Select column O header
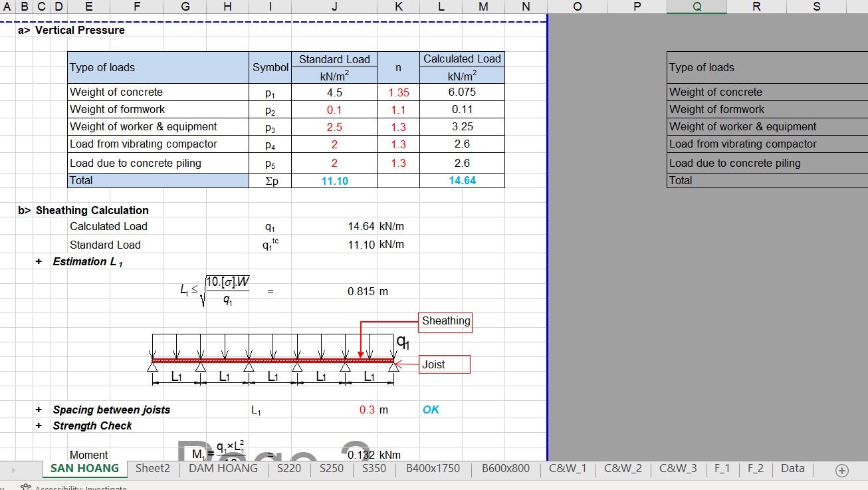The width and height of the screenshot is (868, 490). point(577,7)
